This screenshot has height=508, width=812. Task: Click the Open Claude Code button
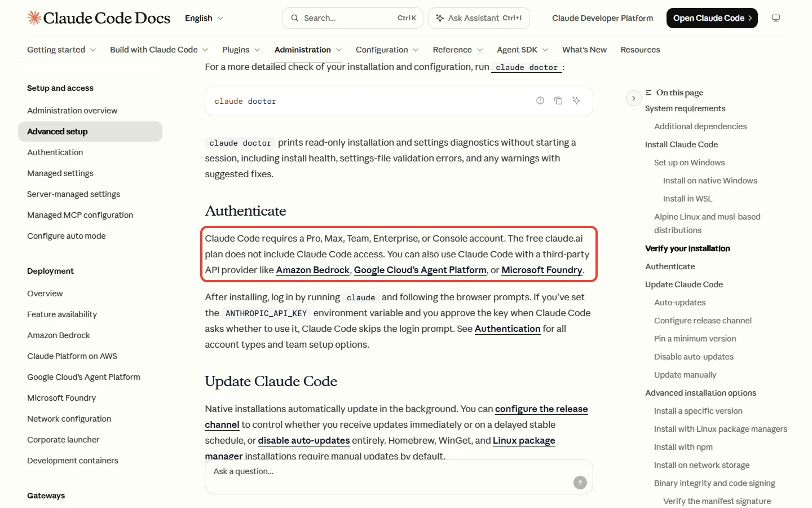(x=712, y=18)
